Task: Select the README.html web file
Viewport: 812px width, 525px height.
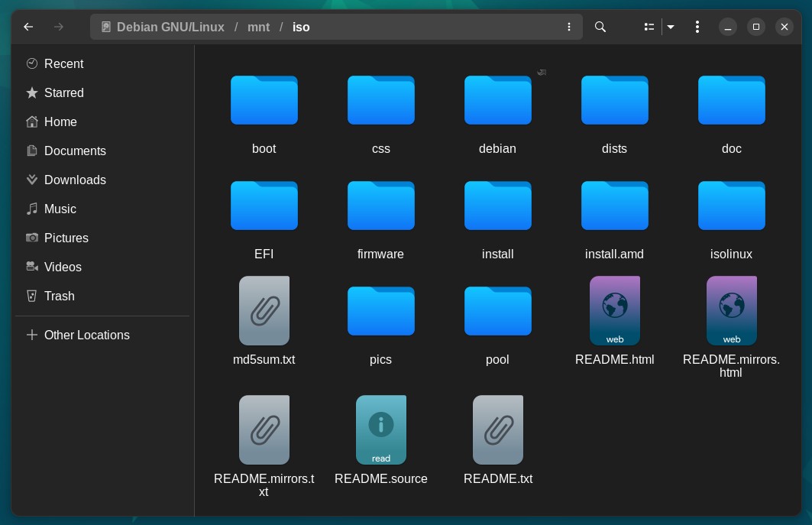Action: 615,310
